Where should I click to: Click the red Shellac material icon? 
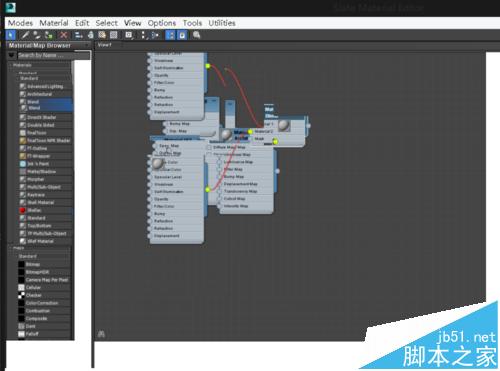coord(23,210)
